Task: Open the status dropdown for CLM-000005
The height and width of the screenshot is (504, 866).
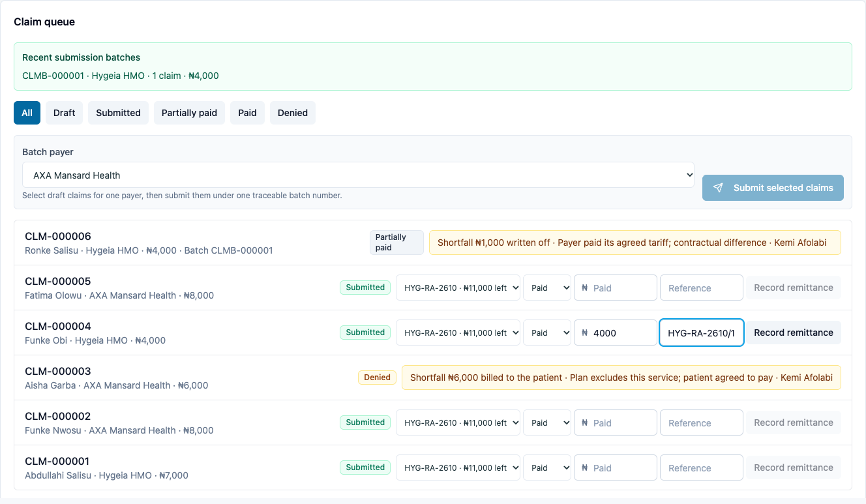Action: (547, 288)
